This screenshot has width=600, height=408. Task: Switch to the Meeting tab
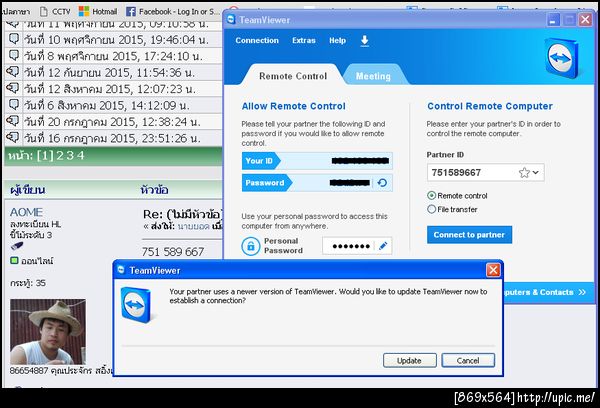pyautogui.click(x=373, y=76)
